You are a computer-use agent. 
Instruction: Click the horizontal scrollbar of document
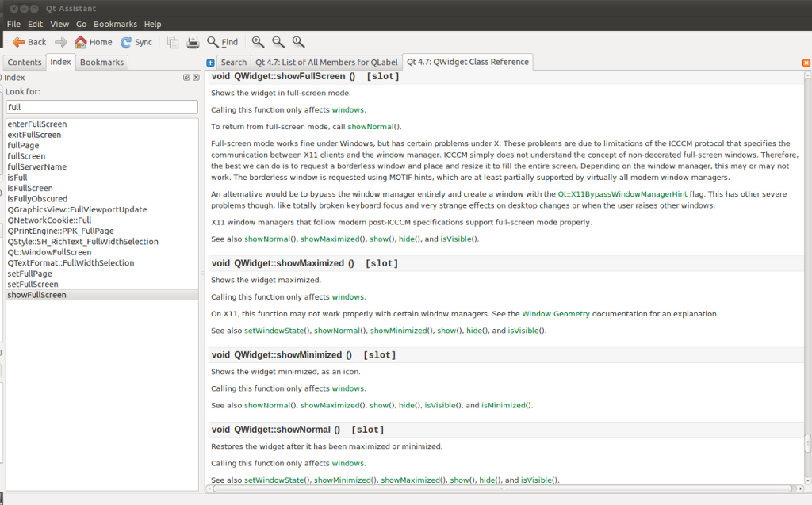coord(502,488)
